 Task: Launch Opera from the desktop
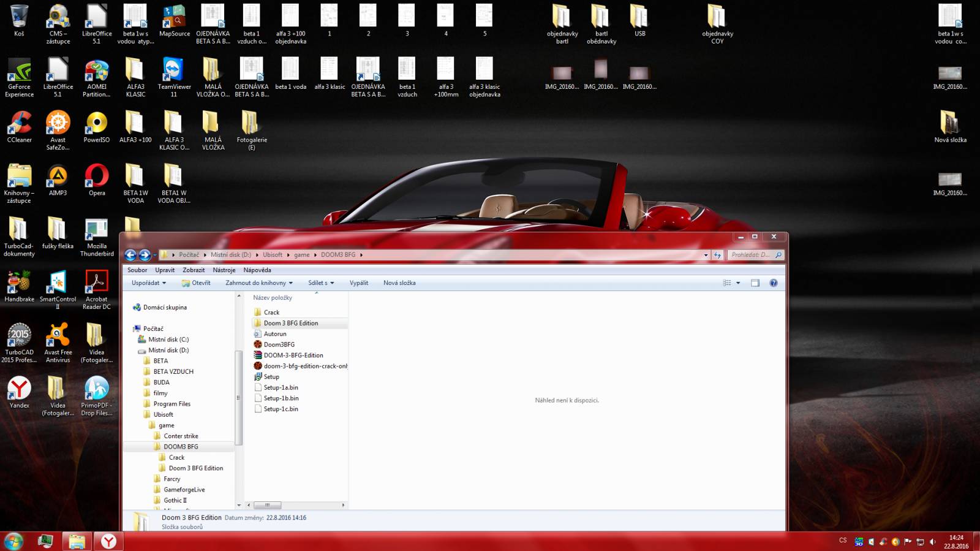click(x=97, y=180)
